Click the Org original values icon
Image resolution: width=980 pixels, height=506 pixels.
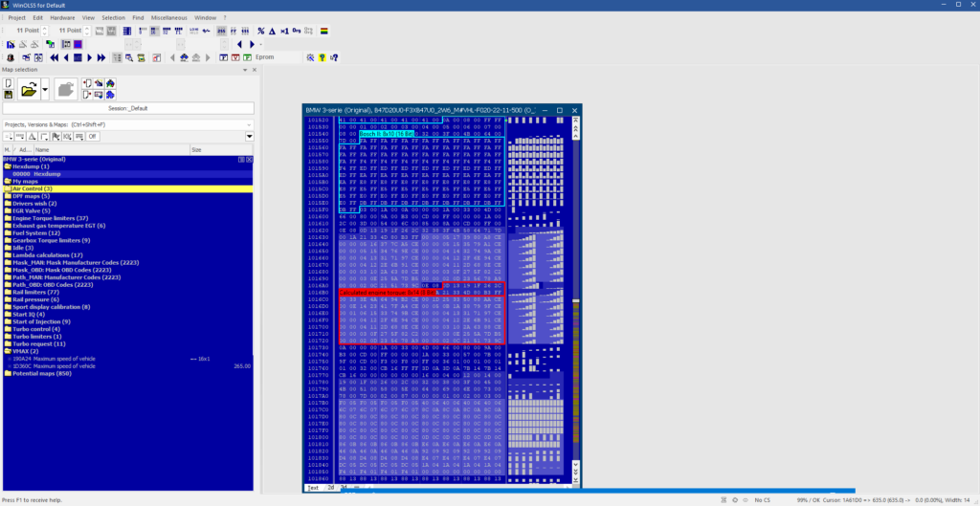(297, 31)
